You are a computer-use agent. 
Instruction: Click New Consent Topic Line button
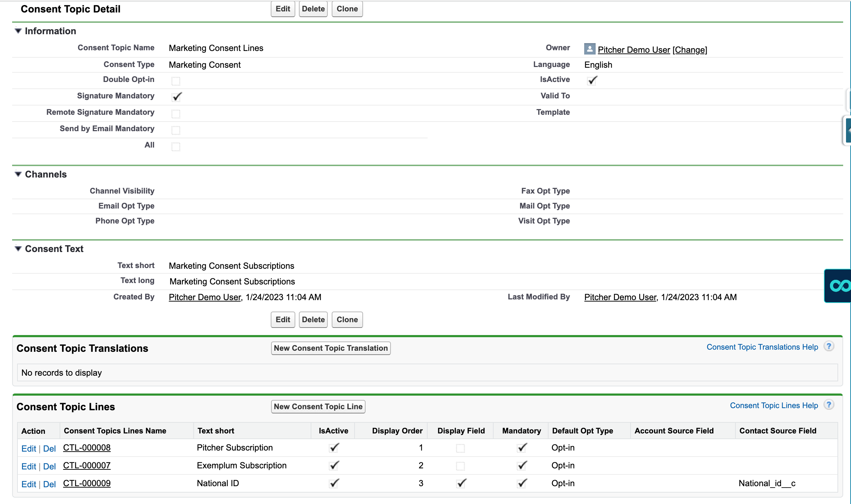(x=318, y=407)
